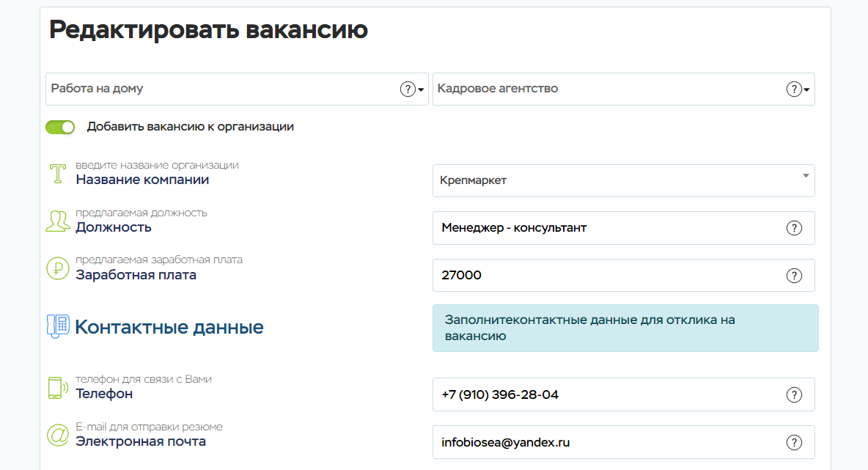Click the salary field showing 27000
The width and height of the screenshot is (868, 470).
click(608, 276)
